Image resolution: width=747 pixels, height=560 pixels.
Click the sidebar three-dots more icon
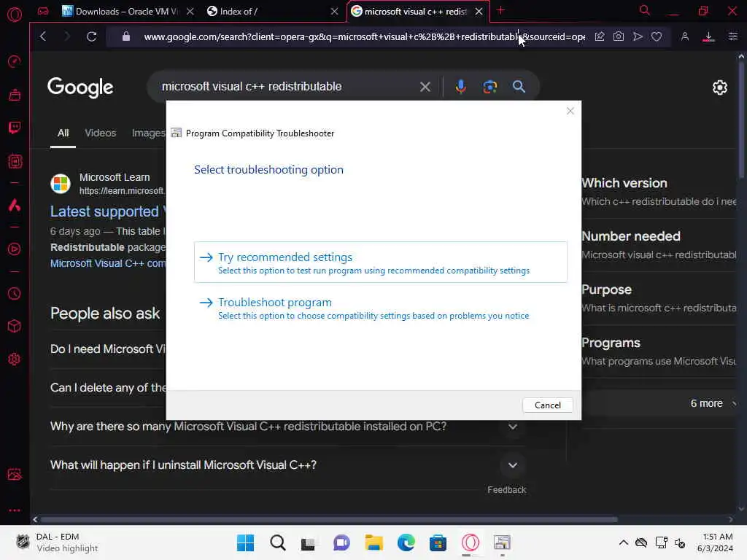click(x=15, y=510)
